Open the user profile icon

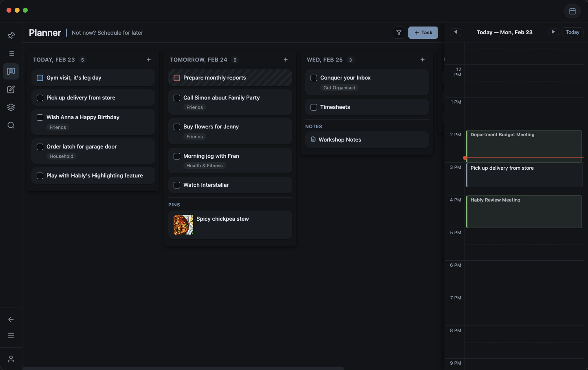coord(11,359)
